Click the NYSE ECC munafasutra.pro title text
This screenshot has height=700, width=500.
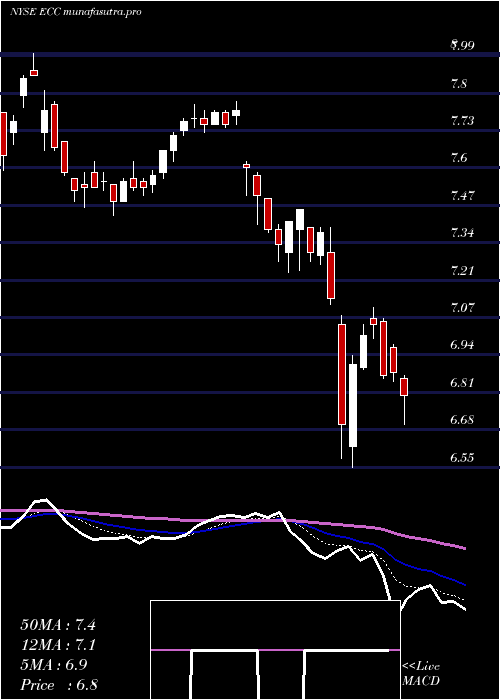click(75, 12)
